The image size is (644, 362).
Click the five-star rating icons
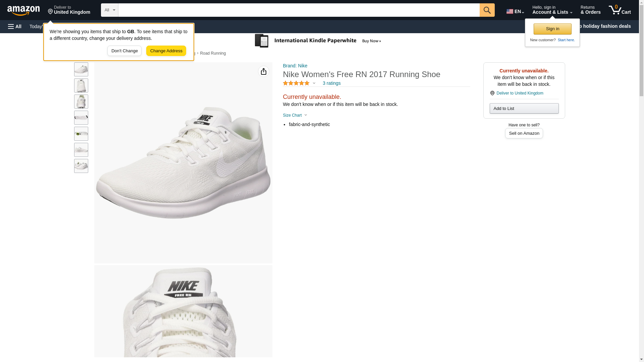pyautogui.click(x=296, y=83)
